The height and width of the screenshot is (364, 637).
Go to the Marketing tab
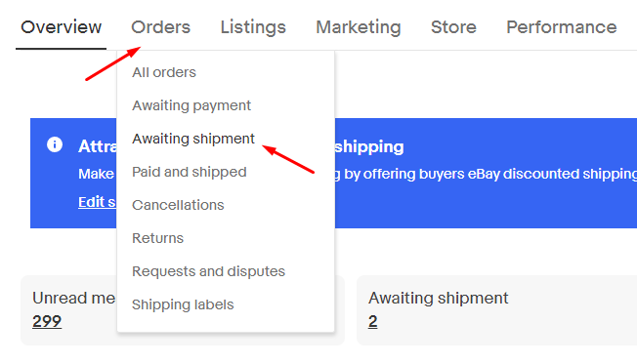(359, 27)
